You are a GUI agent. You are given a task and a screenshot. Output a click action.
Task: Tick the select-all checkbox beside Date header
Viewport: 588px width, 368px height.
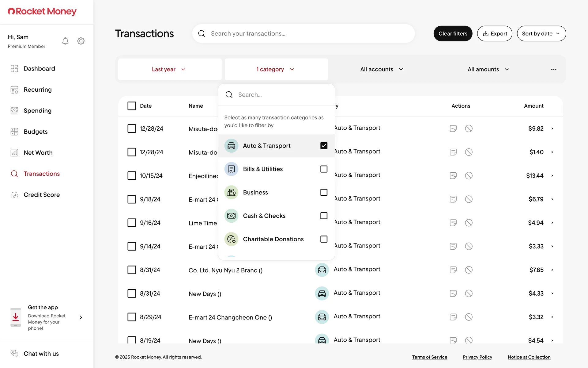tap(132, 106)
